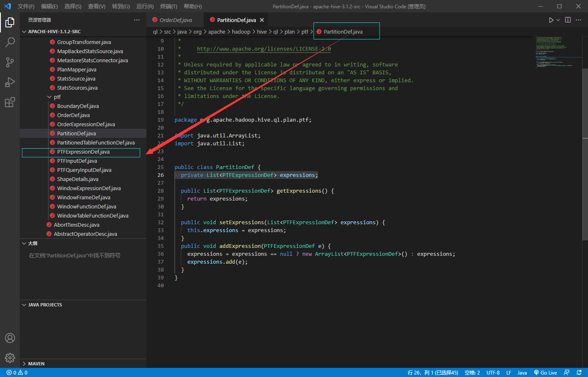This screenshot has width=588, height=377.
Task: Open the Explorer view in activity bar
Action: [10, 22]
